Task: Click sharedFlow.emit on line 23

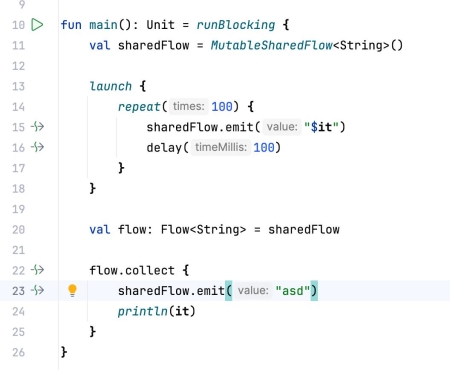Action: click(171, 291)
